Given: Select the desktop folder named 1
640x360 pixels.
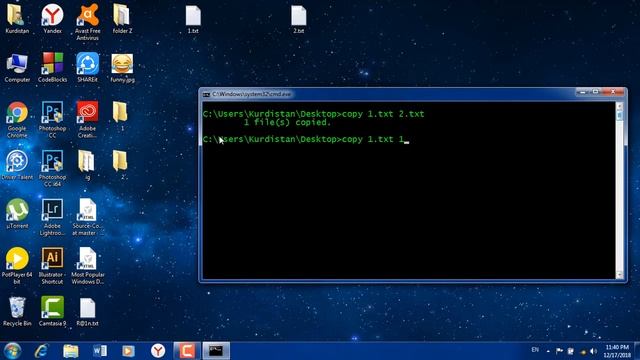Looking at the screenshot, I should point(121,116).
